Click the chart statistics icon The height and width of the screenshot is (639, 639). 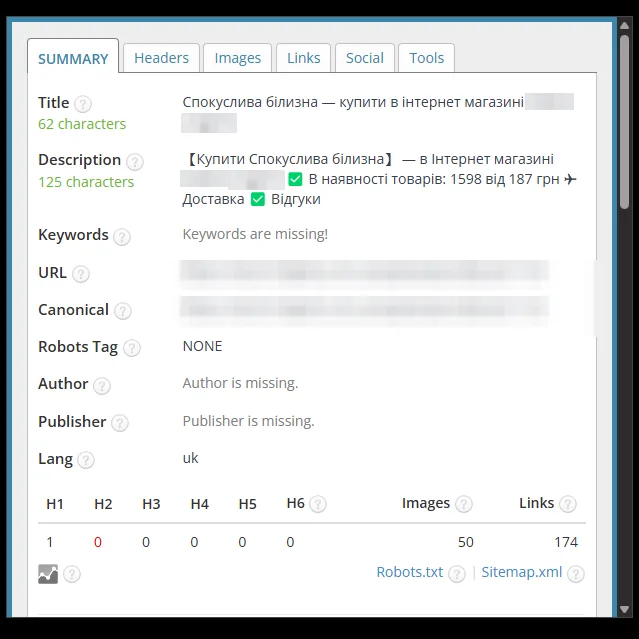tap(48, 574)
